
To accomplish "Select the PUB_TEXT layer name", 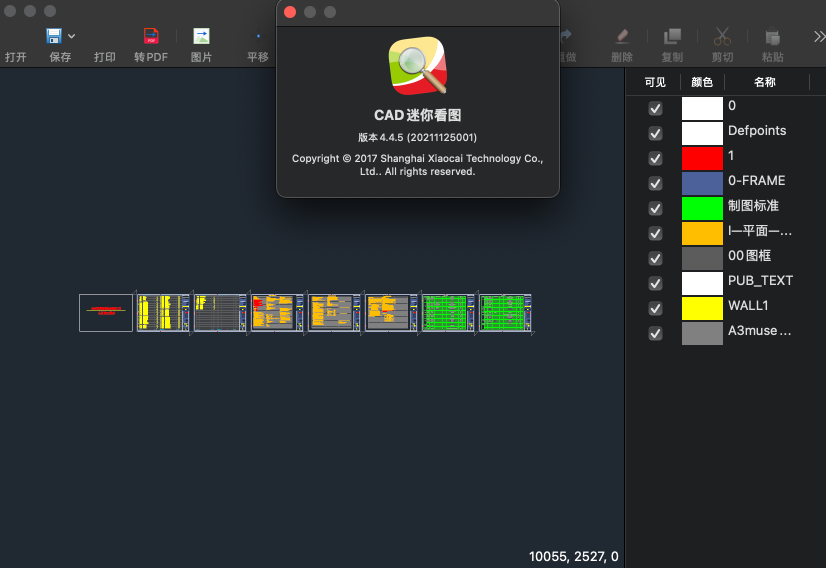I will pyautogui.click(x=760, y=281).
